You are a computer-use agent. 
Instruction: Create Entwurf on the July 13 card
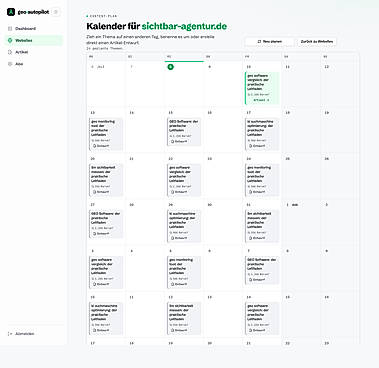tap(101, 146)
